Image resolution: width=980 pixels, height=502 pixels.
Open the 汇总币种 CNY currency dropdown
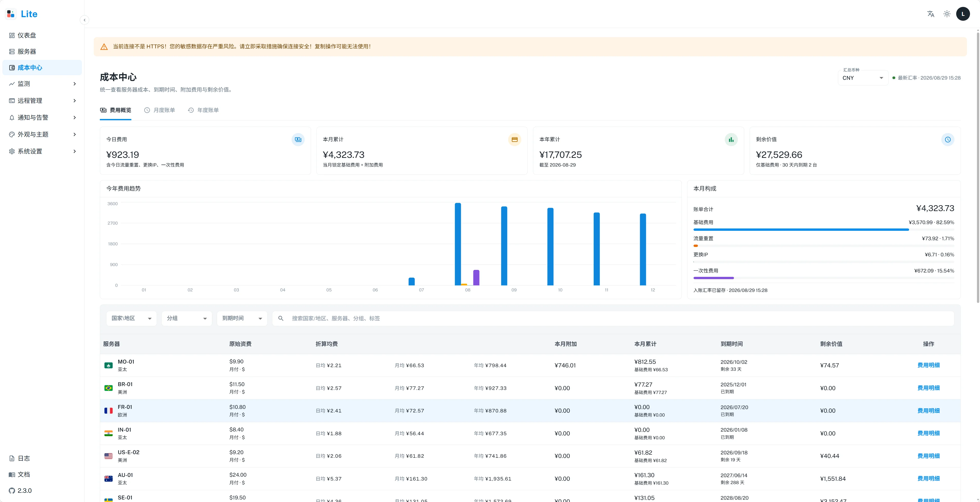[863, 78]
